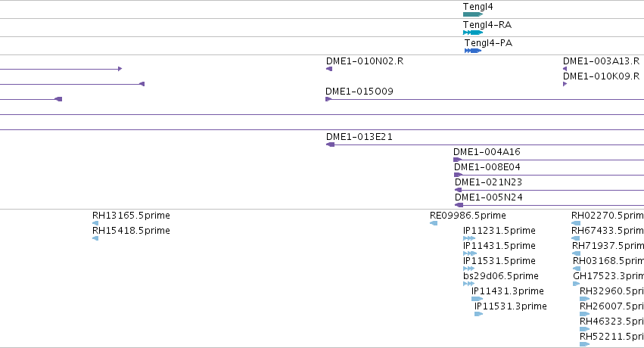Screen dimensions: 644x348
Task: Select the RH15418.5prime EST arrow
Action: click(95, 238)
